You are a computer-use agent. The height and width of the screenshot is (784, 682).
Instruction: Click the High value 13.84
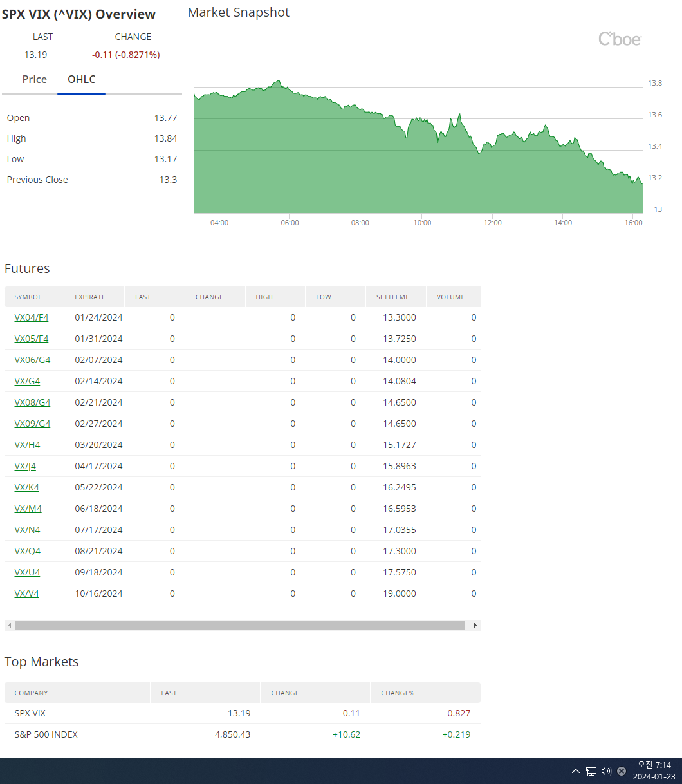(x=165, y=138)
